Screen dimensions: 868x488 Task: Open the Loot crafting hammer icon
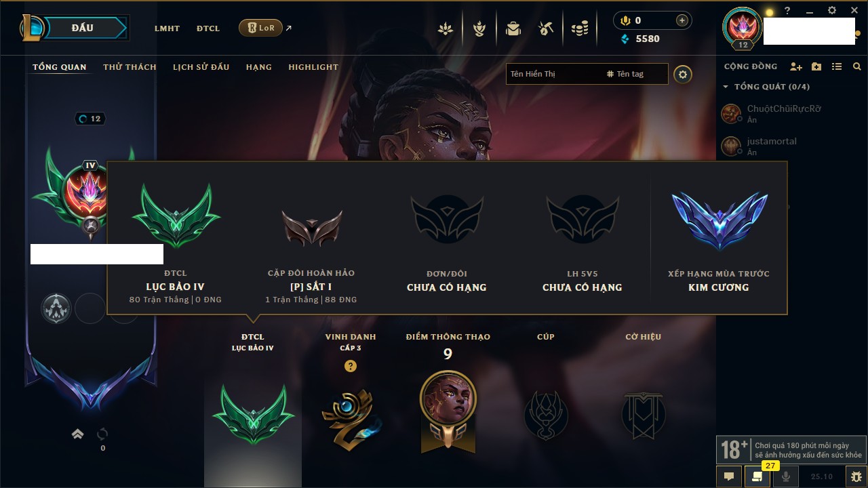(x=547, y=28)
